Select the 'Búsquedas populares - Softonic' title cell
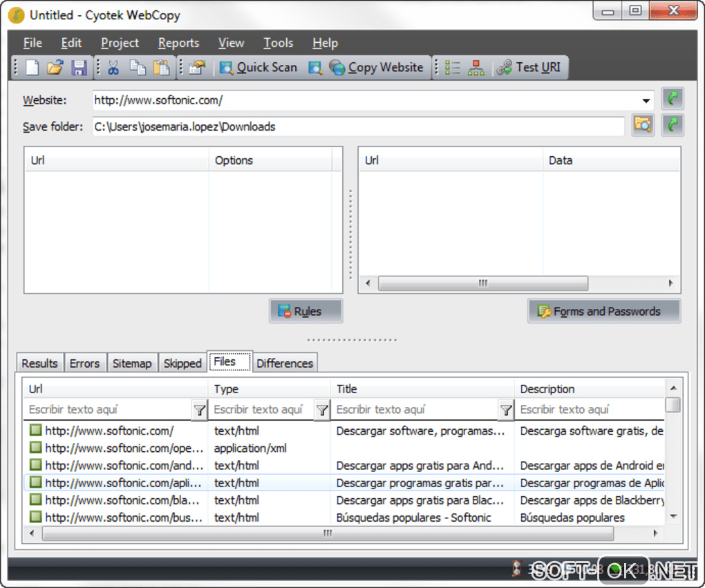The height and width of the screenshot is (588, 705). [x=413, y=518]
